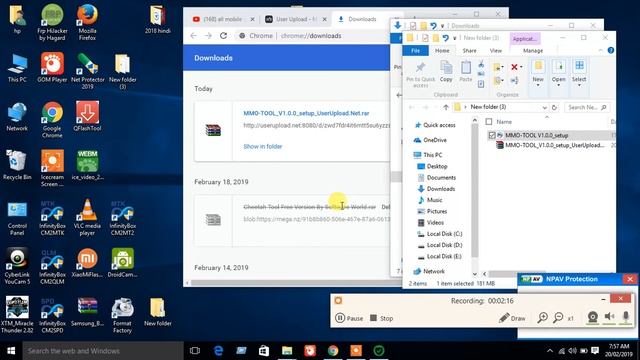
Task: Open Microsoft Edge from the taskbar
Action: point(218,351)
